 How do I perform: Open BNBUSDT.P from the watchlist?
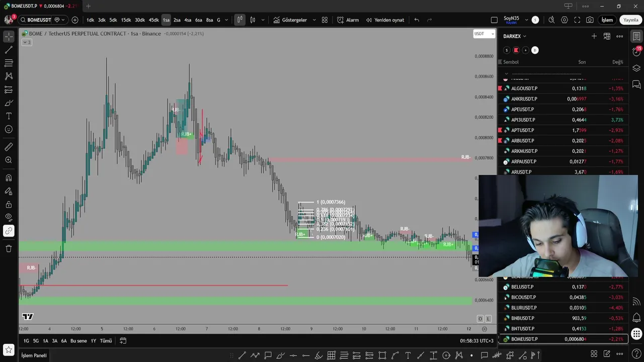point(563,318)
